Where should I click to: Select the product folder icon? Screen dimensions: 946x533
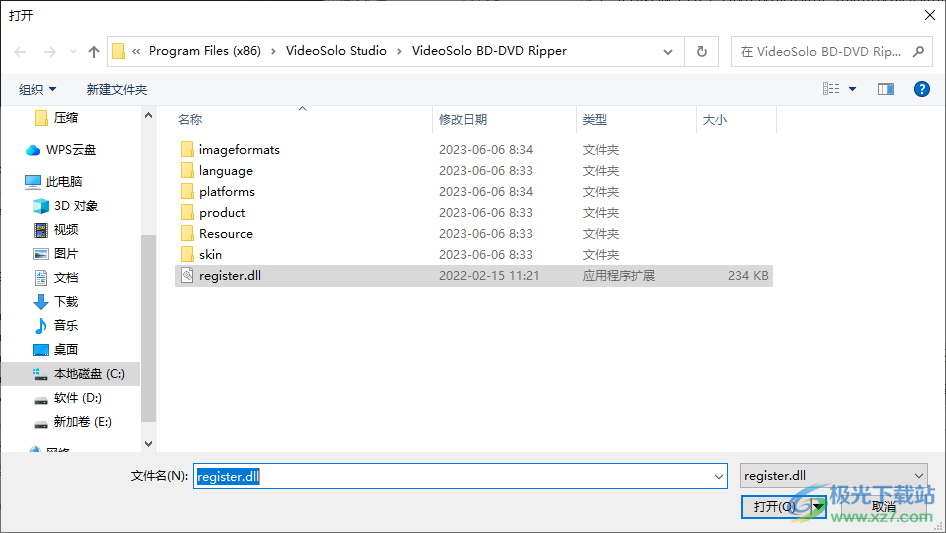click(187, 212)
